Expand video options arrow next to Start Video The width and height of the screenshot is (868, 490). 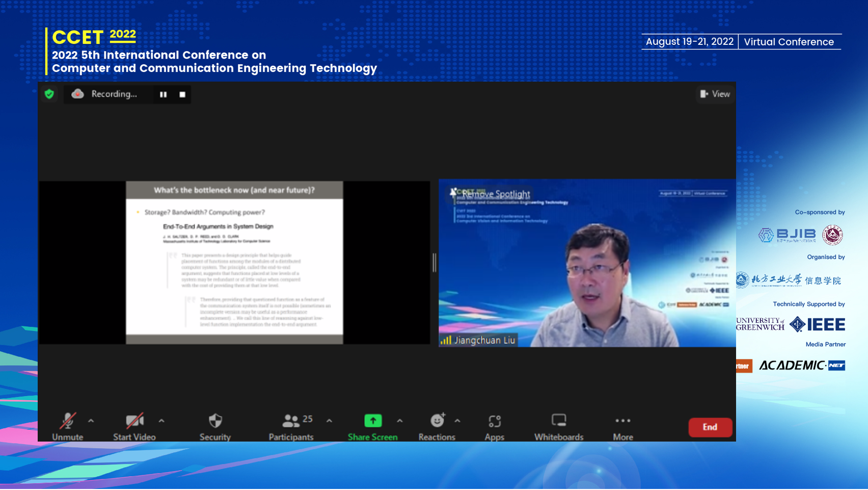coord(161,421)
